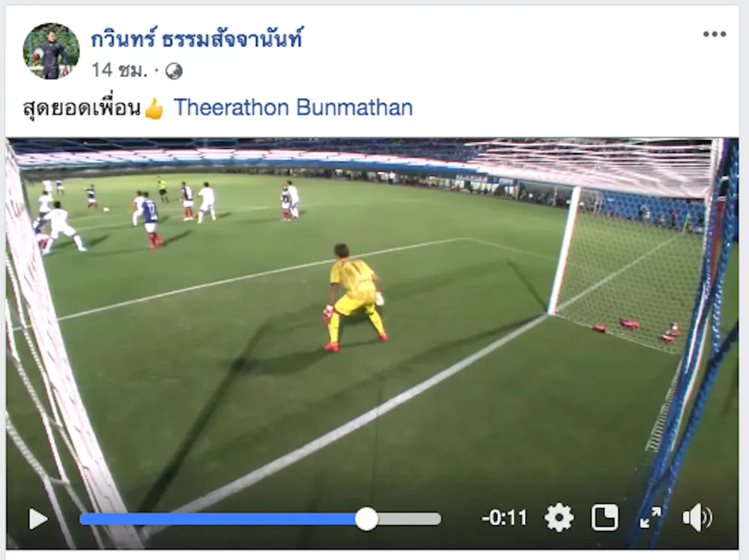Play the football video
749x560 pixels.
click(38, 519)
